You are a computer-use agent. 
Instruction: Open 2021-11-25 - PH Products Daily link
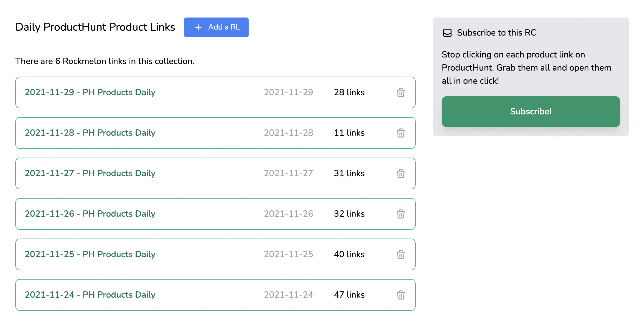(x=90, y=254)
